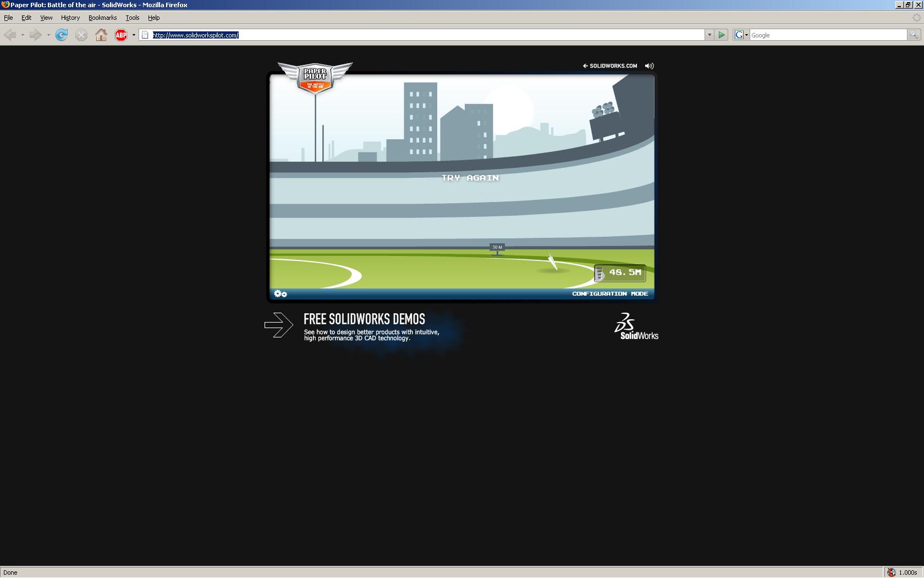Screen dimensions: 924x578
Task: Open the Tools menu
Action: pyautogui.click(x=133, y=18)
